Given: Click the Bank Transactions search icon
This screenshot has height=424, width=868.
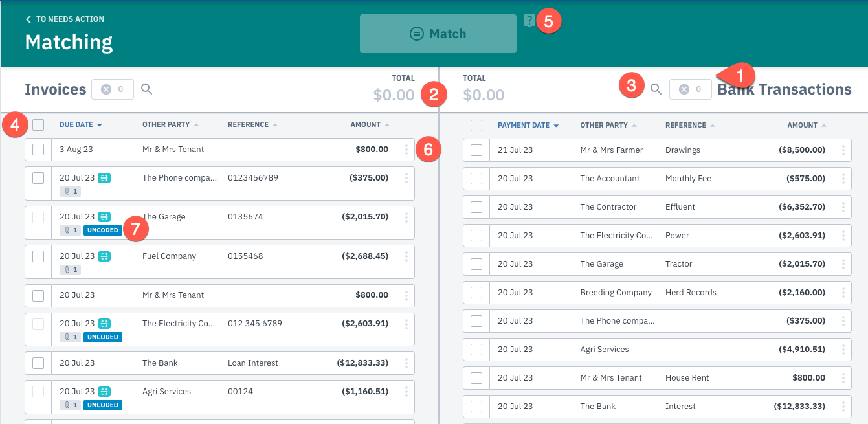Looking at the screenshot, I should (656, 89).
